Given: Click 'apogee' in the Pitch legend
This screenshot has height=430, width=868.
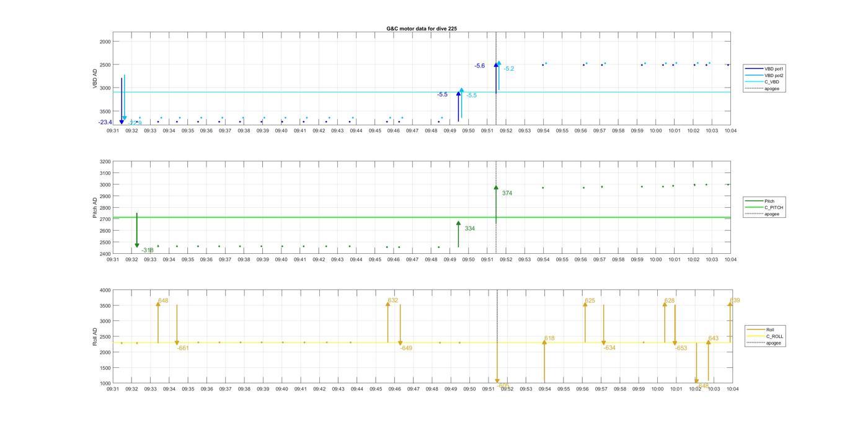Looking at the screenshot, I should [x=763, y=214].
